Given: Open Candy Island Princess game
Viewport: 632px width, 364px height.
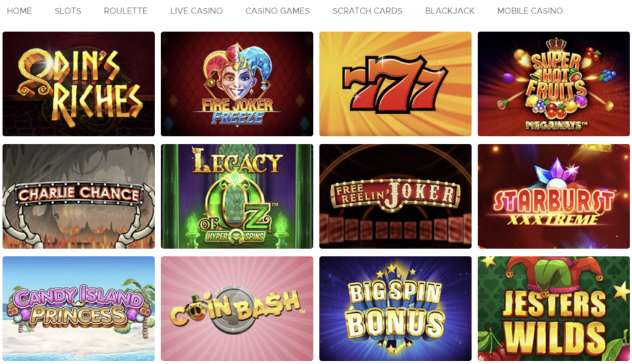Looking at the screenshot, I should click(x=78, y=308).
